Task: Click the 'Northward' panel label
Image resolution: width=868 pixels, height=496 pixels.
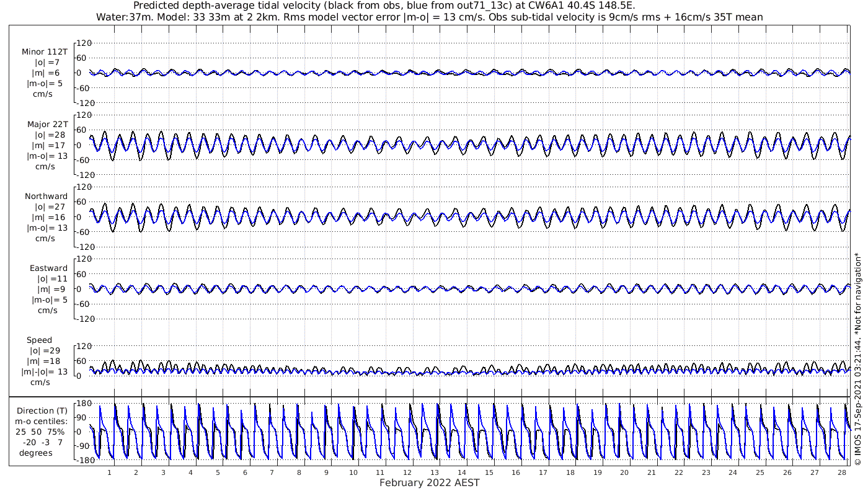Action: [x=46, y=196]
